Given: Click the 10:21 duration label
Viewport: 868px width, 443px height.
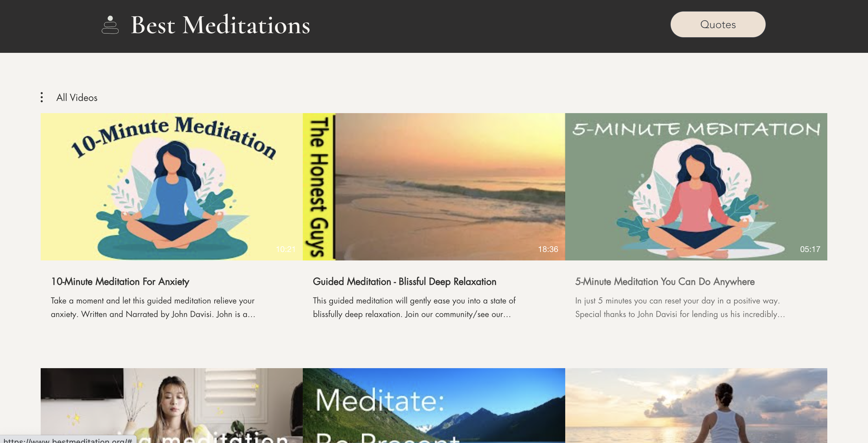Looking at the screenshot, I should coord(286,249).
